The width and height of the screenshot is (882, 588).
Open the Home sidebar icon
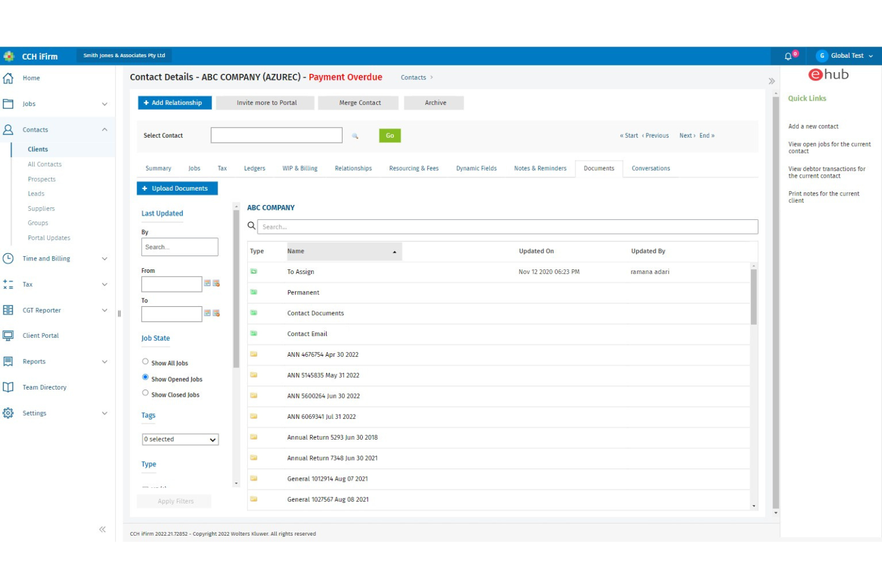tap(8, 78)
